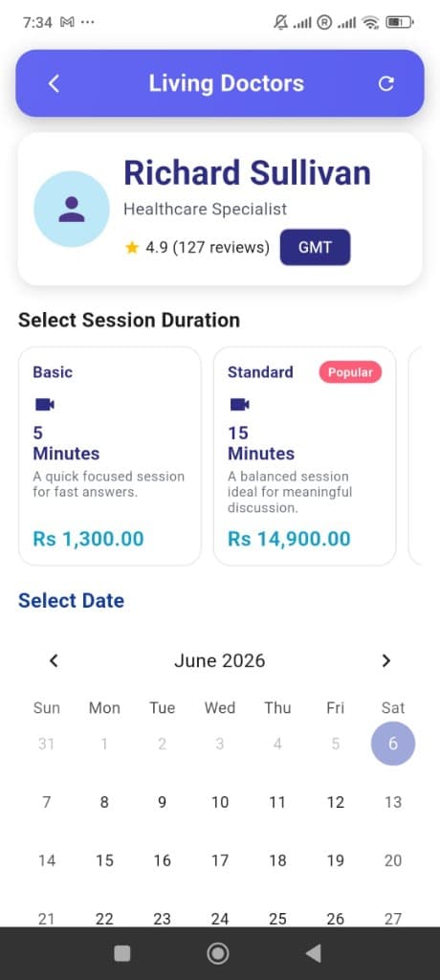440x980 pixels.
Task: Select the Standard 15 Minutes session
Action: (305, 457)
